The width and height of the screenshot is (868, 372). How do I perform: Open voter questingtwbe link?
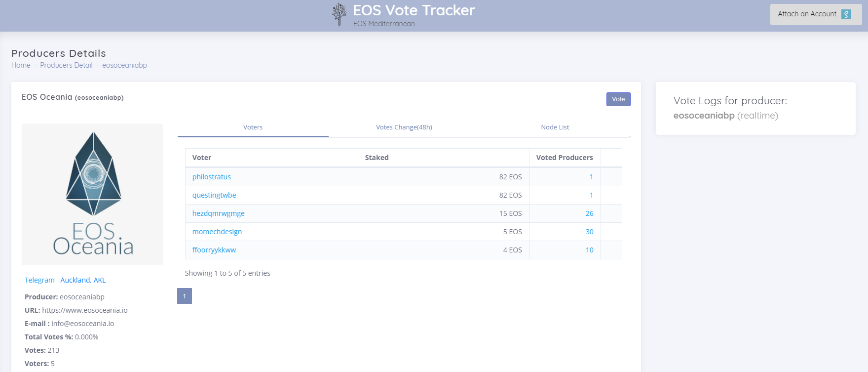coord(214,195)
